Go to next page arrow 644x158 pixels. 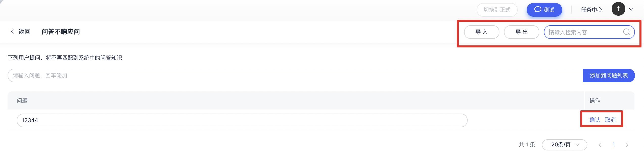[627, 145]
